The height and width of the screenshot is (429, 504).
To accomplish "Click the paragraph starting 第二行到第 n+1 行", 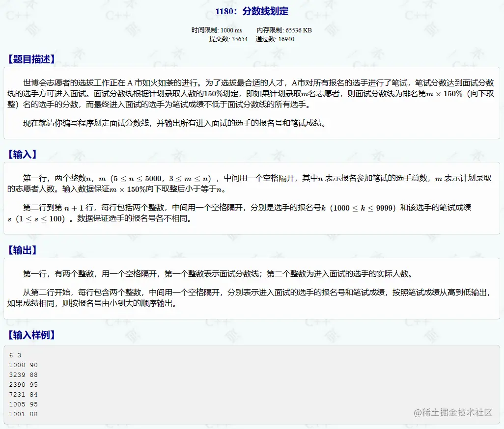I will (x=239, y=213).
